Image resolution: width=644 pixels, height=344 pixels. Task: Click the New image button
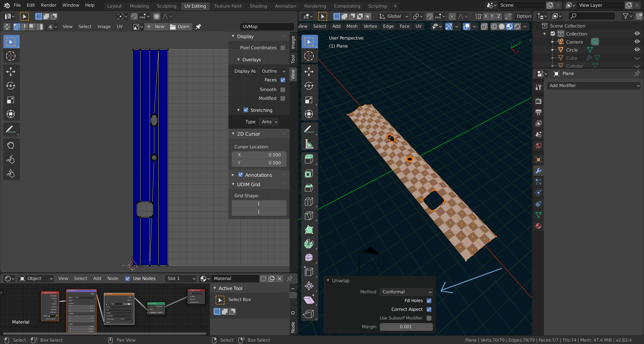[156, 27]
